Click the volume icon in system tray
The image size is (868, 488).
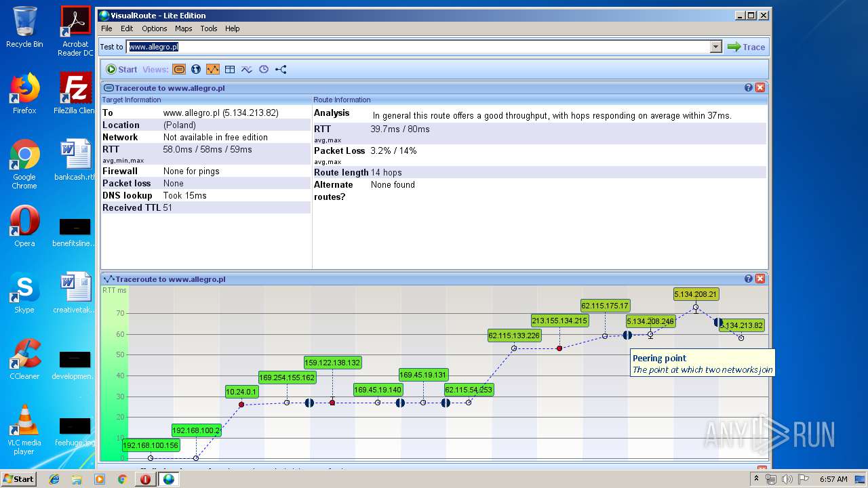(x=787, y=479)
